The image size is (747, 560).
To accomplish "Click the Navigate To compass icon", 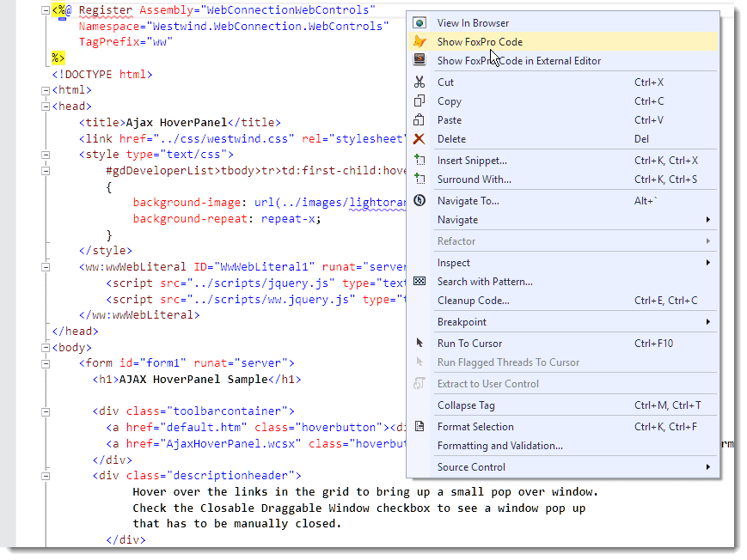I will (x=419, y=201).
